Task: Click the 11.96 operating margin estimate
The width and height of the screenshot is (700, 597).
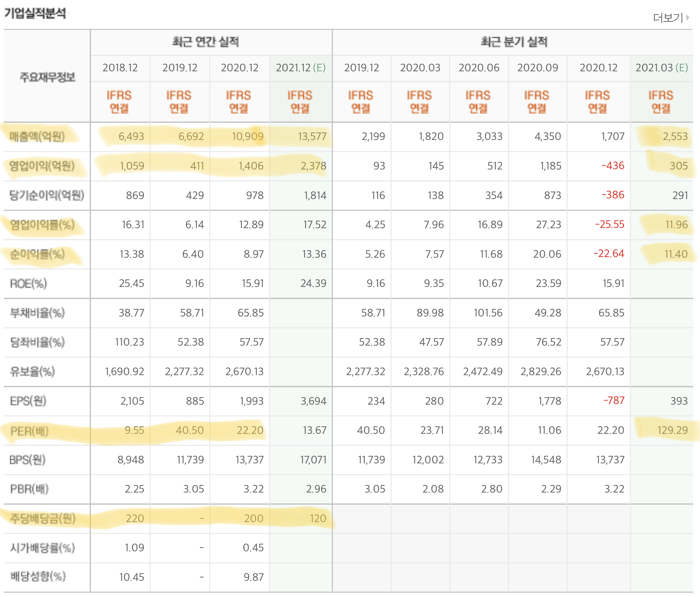Action: 677,225
